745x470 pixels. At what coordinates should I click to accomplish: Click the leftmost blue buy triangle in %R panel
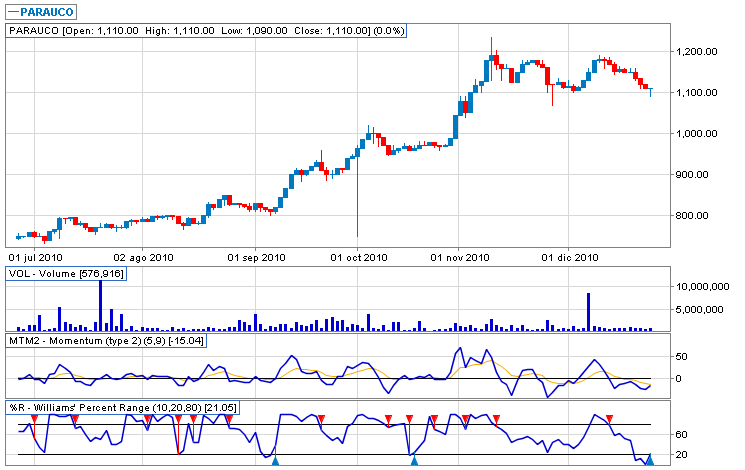275,460
